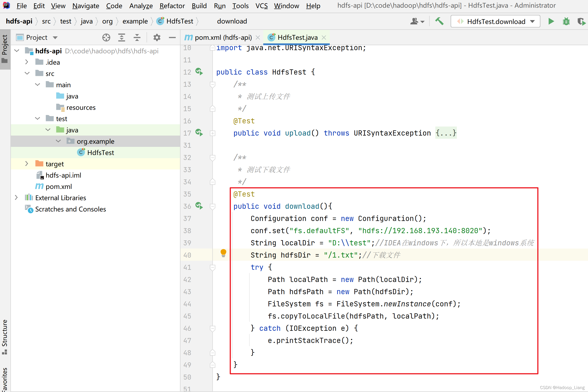Image resolution: width=588 pixels, height=392 pixels.
Task: Start debugging with the bug icon
Action: [x=566, y=21]
